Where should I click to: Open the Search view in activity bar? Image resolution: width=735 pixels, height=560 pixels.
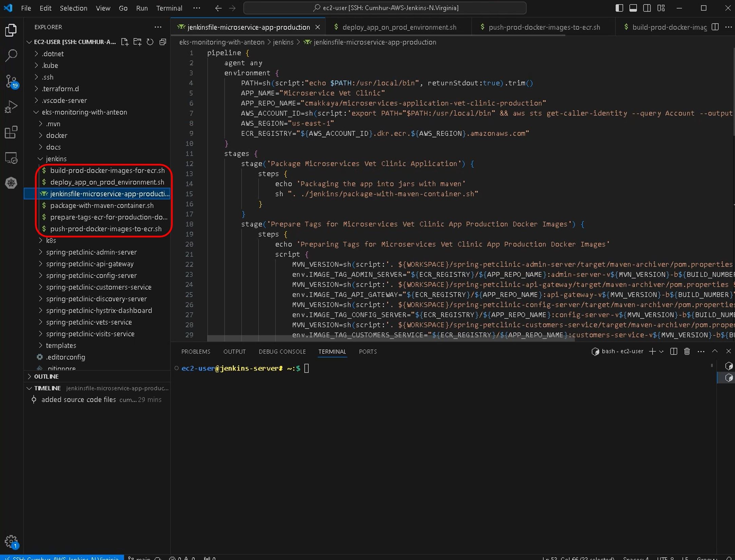point(11,55)
